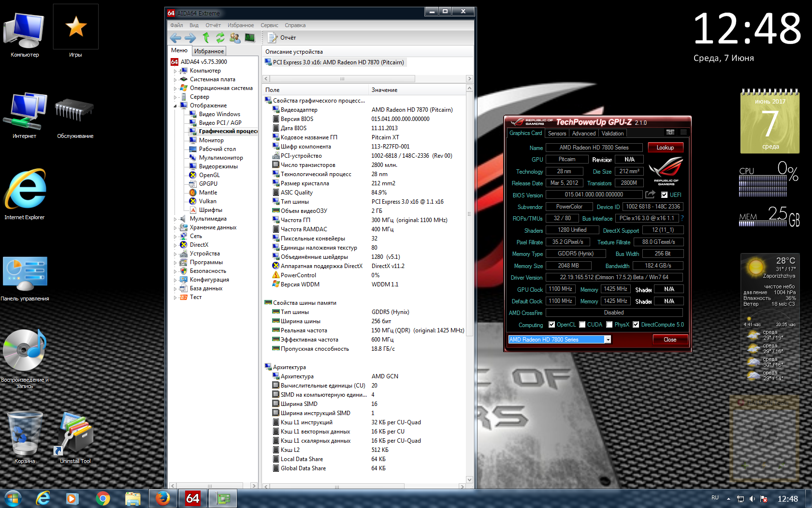Click the Close button in GPU-Z
Image resolution: width=812 pixels, height=508 pixels.
pyautogui.click(x=670, y=340)
